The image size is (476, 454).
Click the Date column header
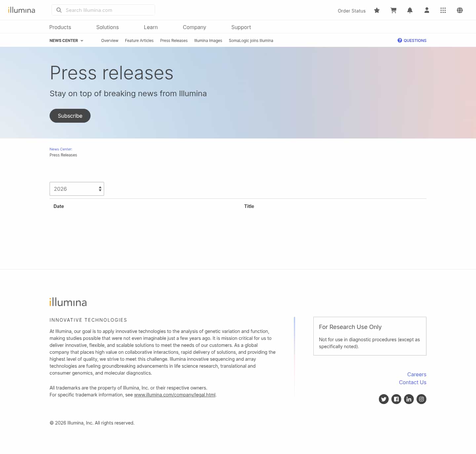tap(59, 206)
